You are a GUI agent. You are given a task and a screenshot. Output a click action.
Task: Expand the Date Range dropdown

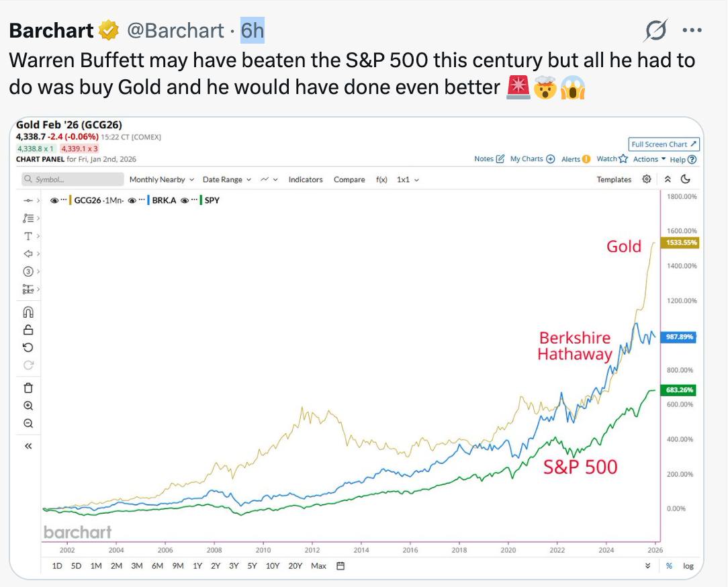226,179
